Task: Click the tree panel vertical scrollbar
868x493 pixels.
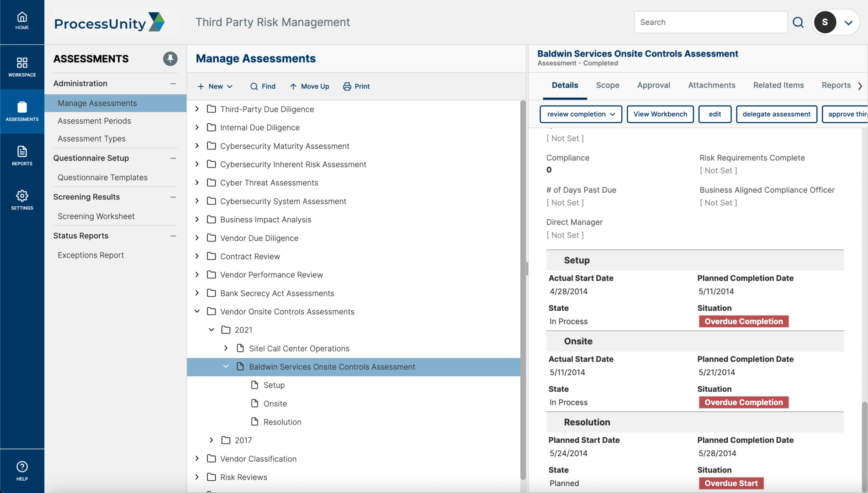Action: [523, 290]
